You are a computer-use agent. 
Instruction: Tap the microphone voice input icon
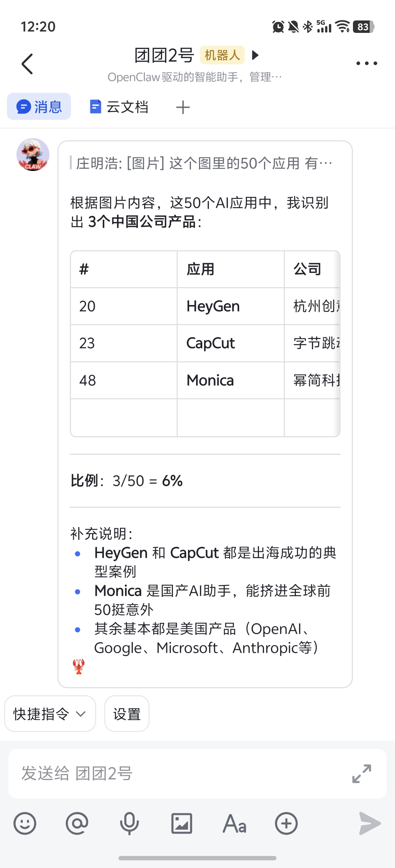[x=129, y=823]
